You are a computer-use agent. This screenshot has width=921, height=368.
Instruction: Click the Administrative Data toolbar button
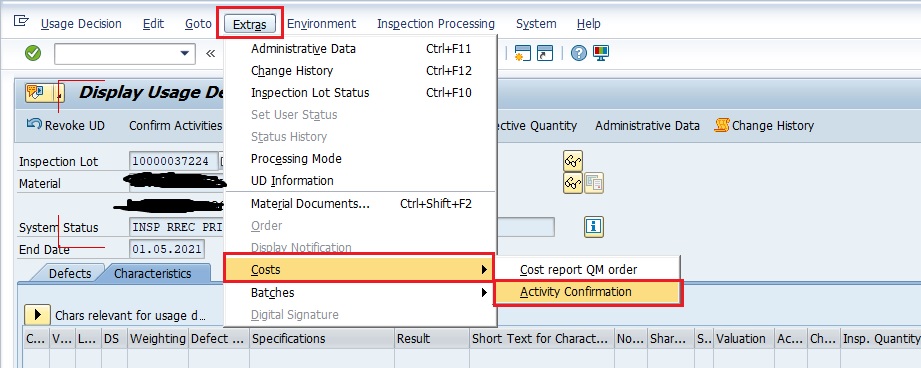[x=647, y=126]
